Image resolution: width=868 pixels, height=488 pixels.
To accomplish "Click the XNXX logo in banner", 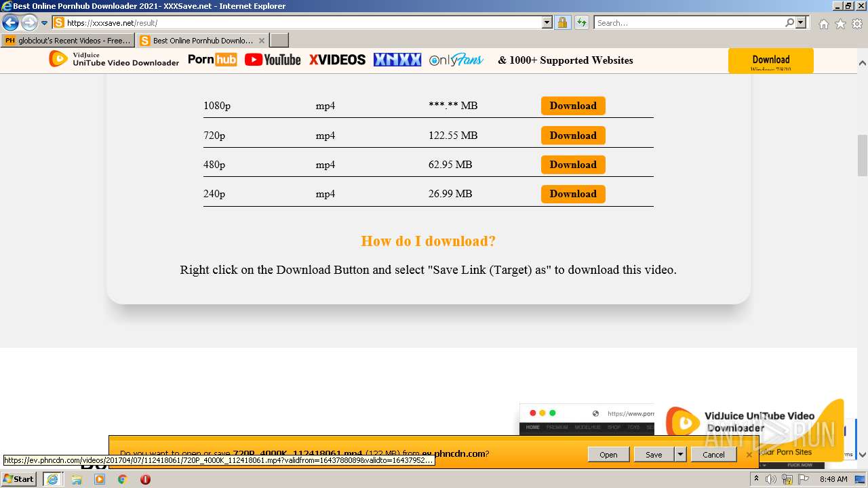I will pos(397,60).
